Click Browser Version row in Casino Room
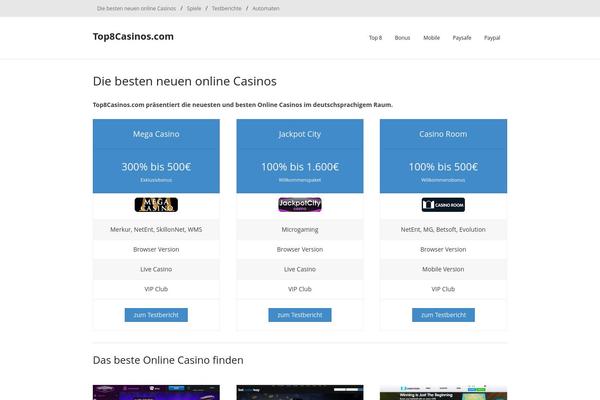 pos(443,249)
